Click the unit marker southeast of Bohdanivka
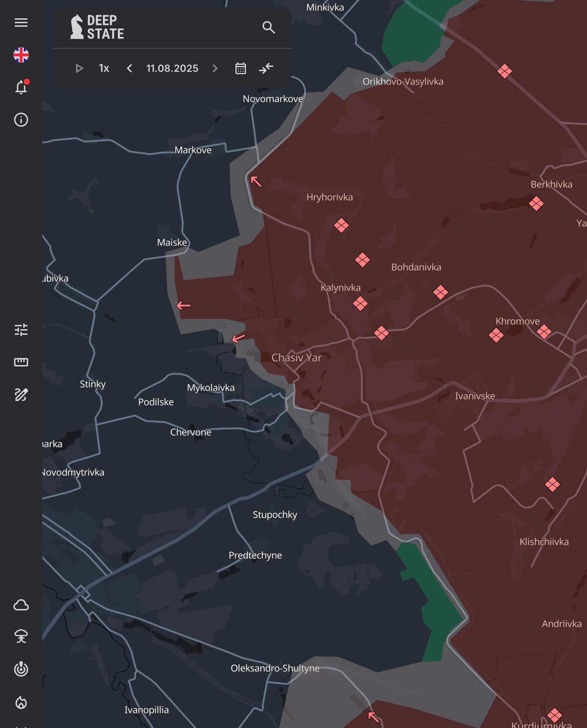This screenshot has width=587, height=728. coord(441,292)
